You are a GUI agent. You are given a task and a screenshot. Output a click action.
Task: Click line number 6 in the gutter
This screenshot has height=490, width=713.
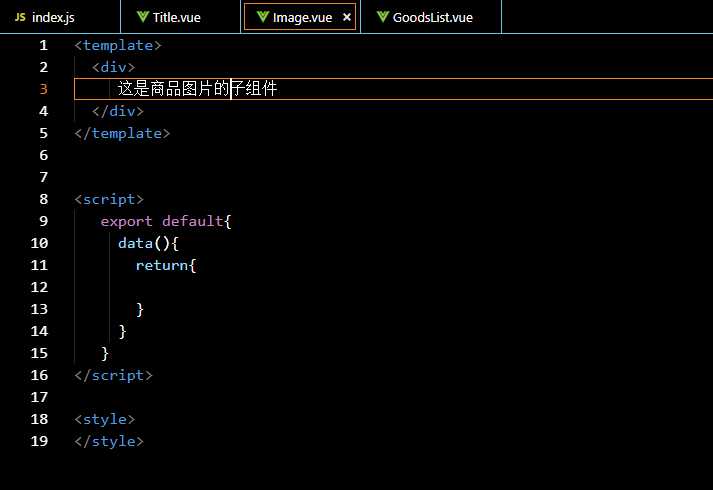coord(43,155)
